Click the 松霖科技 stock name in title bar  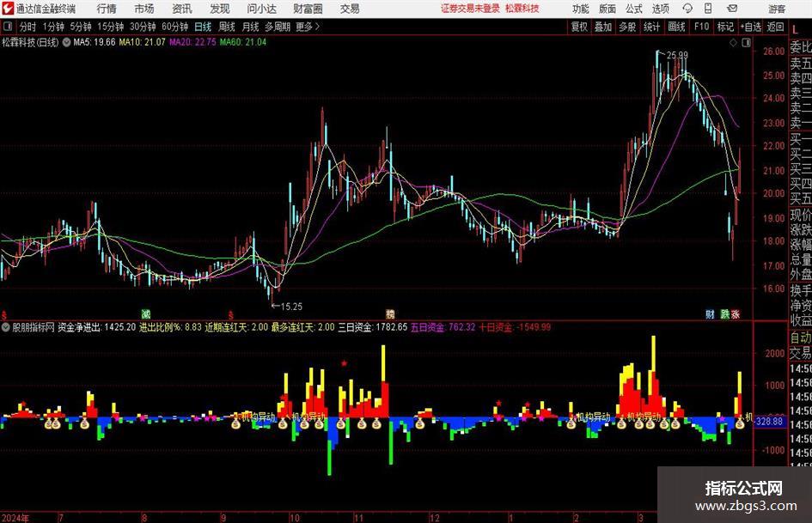(x=522, y=9)
